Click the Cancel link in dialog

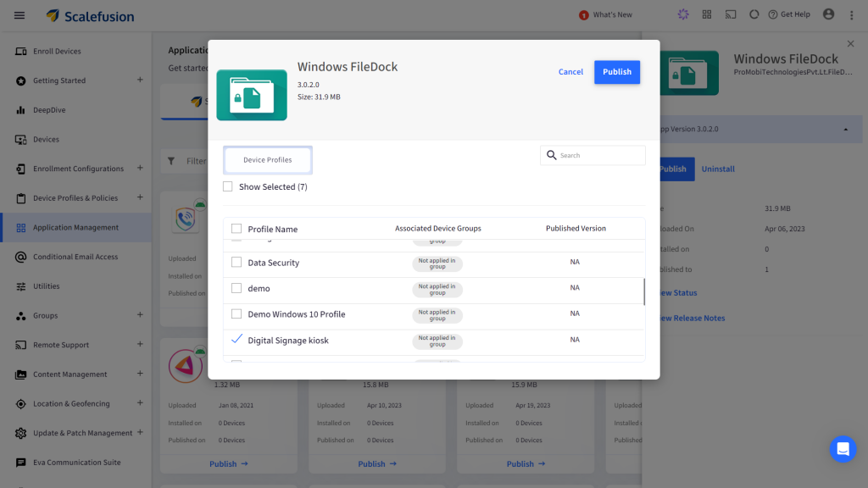click(570, 72)
